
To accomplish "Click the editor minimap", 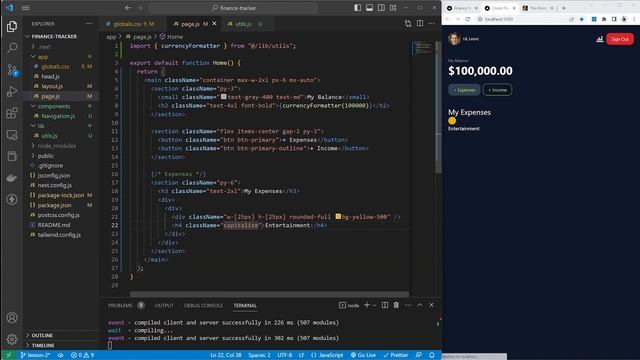I will click(423, 48).
